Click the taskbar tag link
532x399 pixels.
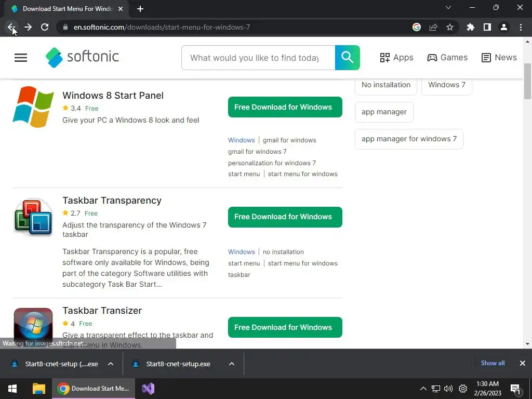pyautogui.click(x=239, y=274)
